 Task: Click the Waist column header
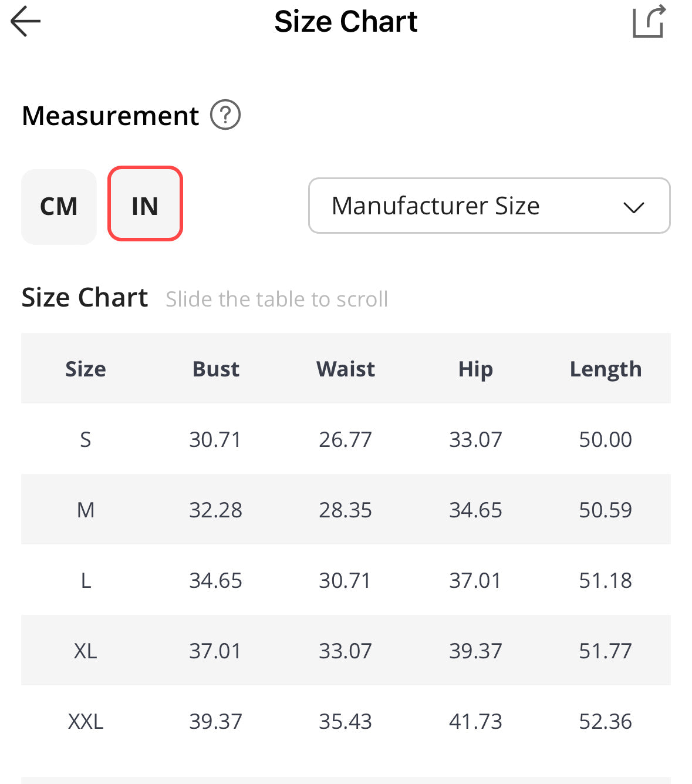pos(345,369)
